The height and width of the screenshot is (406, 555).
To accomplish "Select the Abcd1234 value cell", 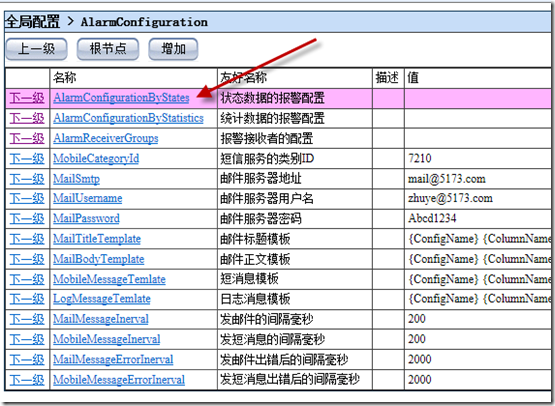I will coord(478,218).
